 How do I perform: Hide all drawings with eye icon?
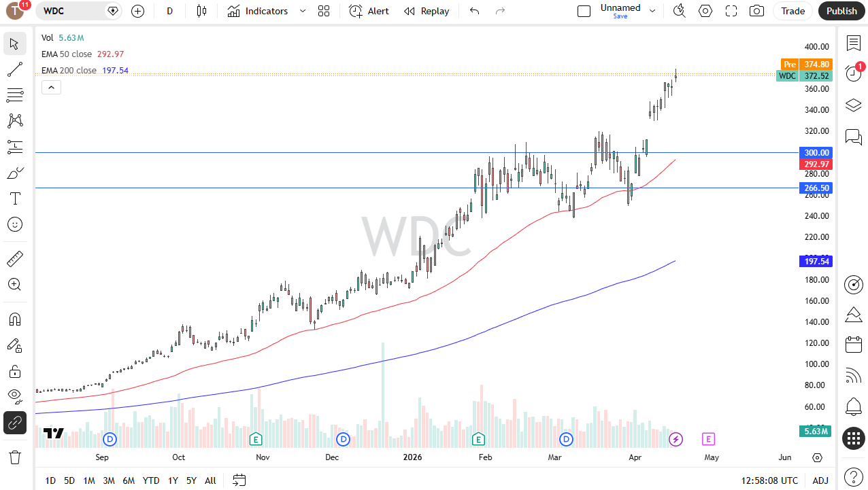coord(15,396)
